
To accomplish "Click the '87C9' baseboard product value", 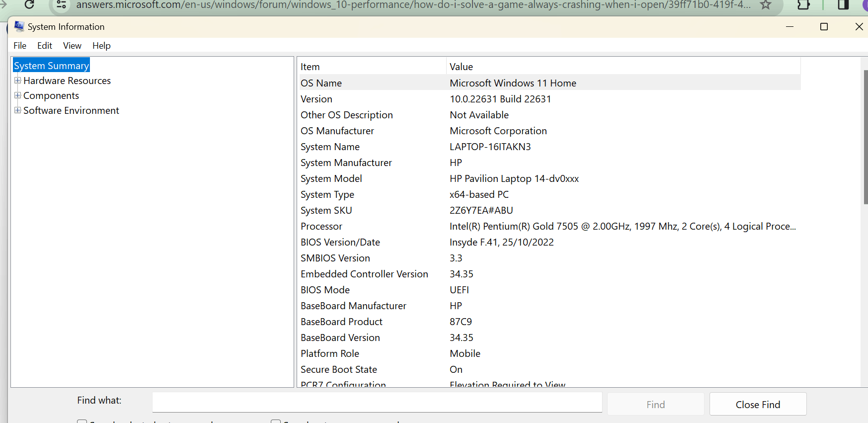I will [x=461, y=322].
